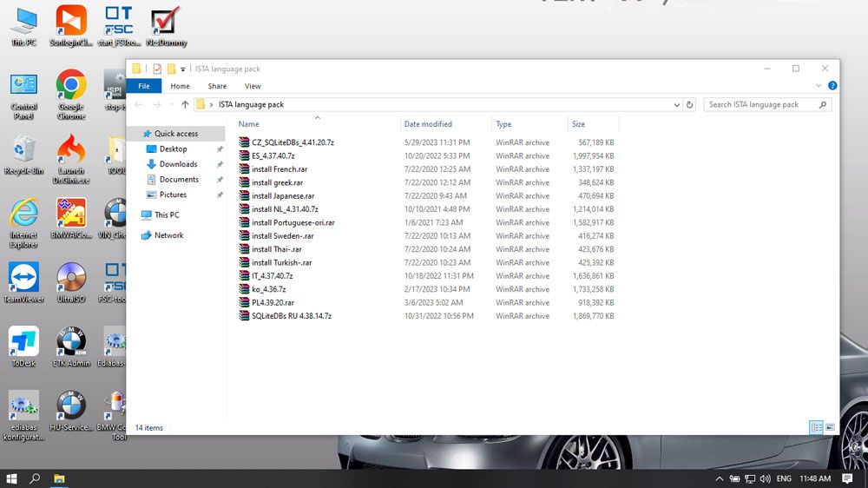Open the recent locations dropdown arrow
Viewport: 868px width, 488px height.
pos(172,105)
